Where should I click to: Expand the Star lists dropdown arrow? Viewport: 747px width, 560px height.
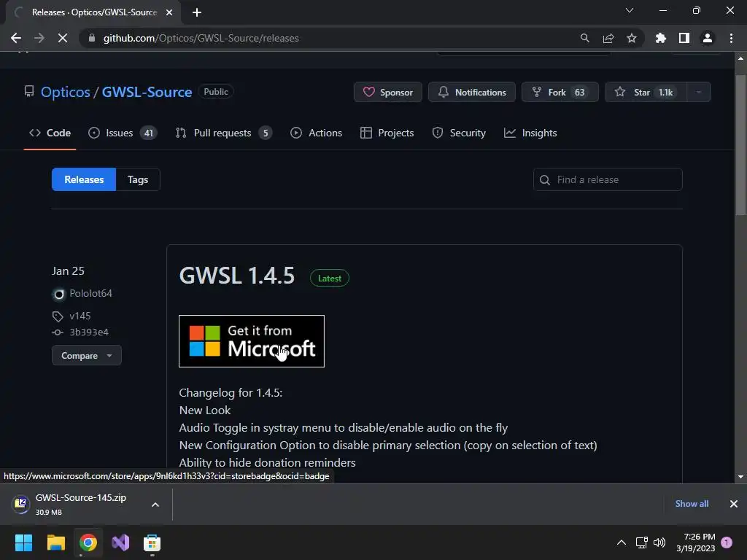click(x=699, y=92)
